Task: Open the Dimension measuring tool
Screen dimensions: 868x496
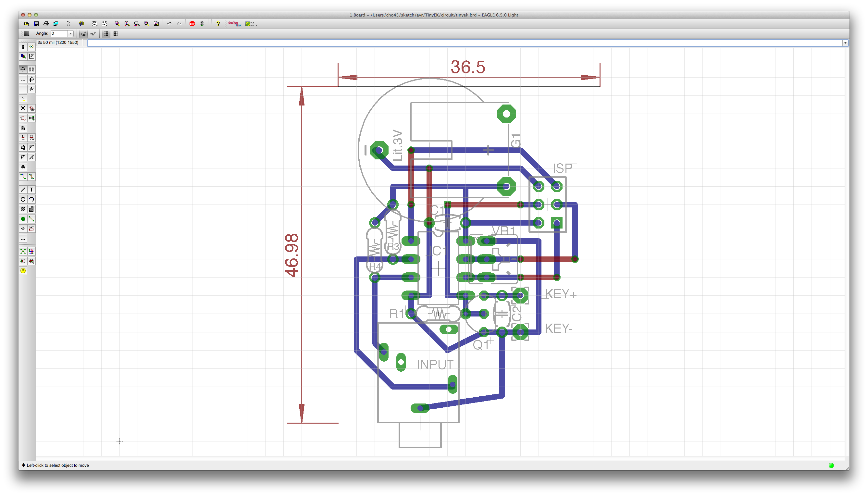Action: pyautogui.click(x=23, y=238)
